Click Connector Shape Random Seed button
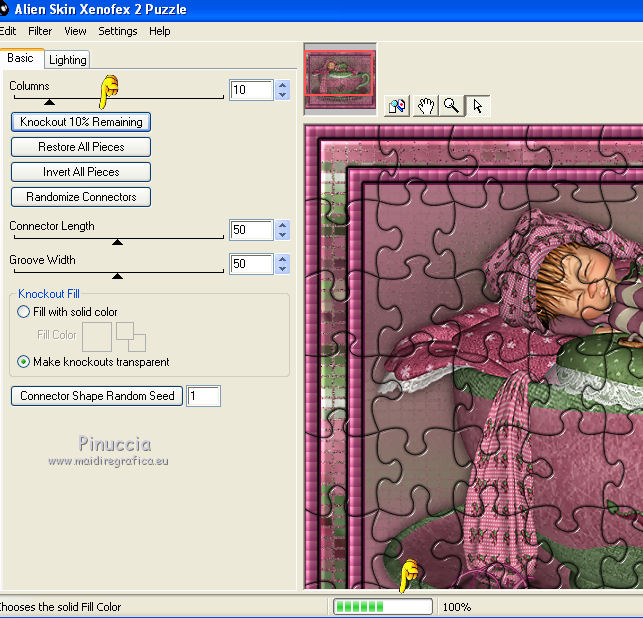This screenshot has height=618, width=643. tap(97, 396)
